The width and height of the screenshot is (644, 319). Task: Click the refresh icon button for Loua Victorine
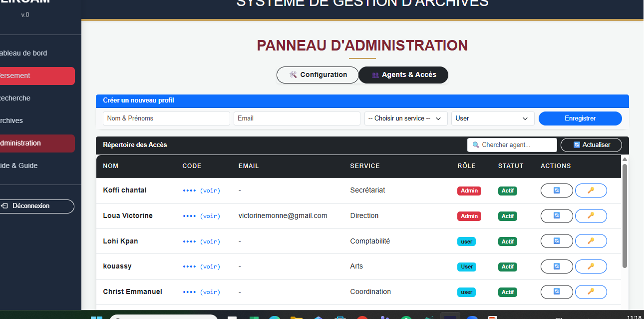pos(557,216)
